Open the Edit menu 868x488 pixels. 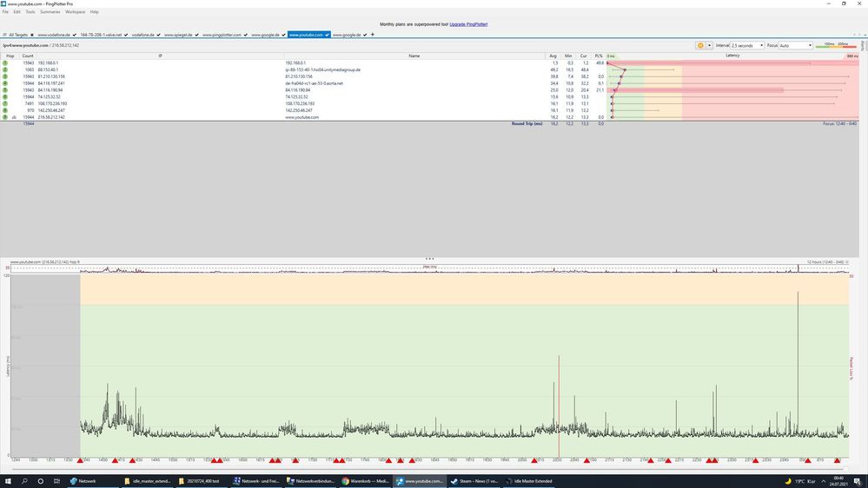point(17,11)
